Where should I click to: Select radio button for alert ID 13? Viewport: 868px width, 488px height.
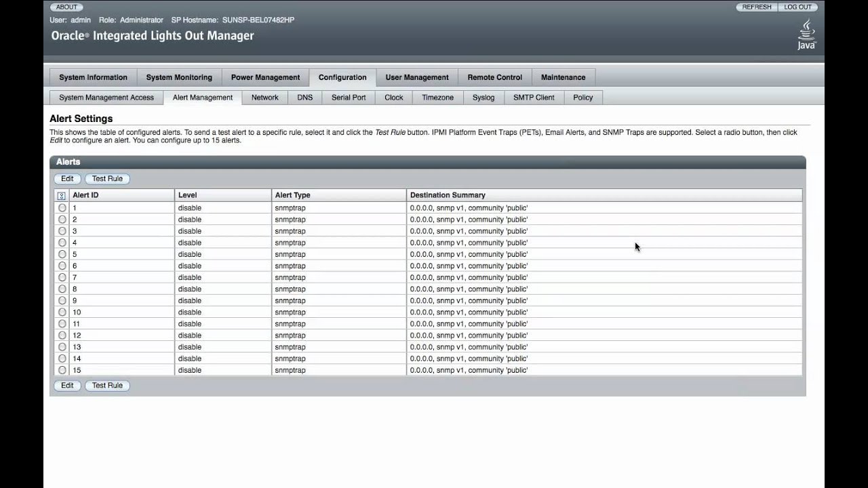pos(62,347)
